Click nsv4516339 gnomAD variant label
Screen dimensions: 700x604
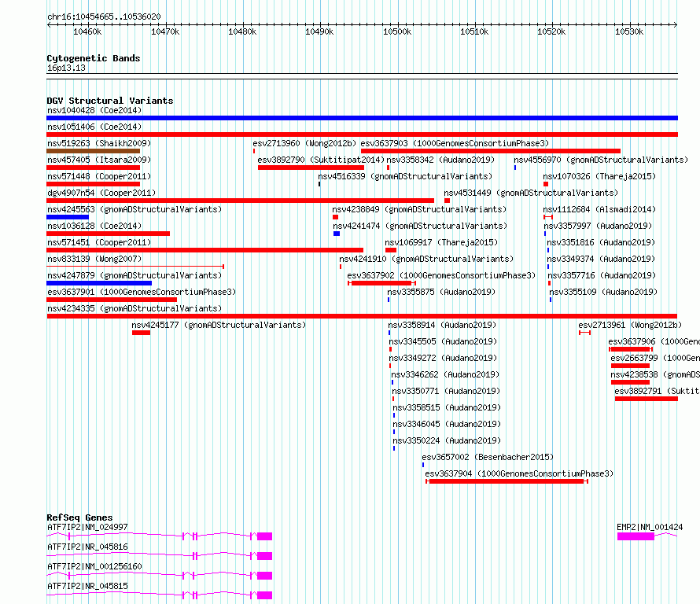405,176
